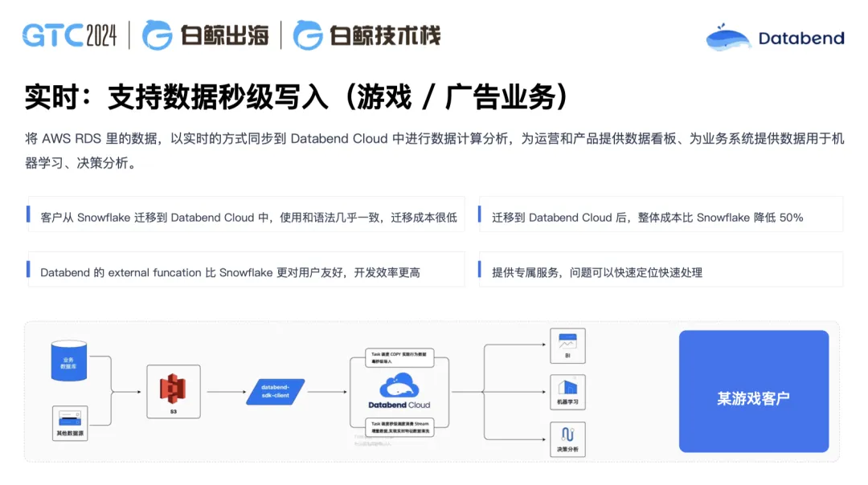Image resolution: width=868 pixels, height=485 pixels.
Task: Click the GTC 2024 logo
Action: pyautogui.click(x=70, y=35)
